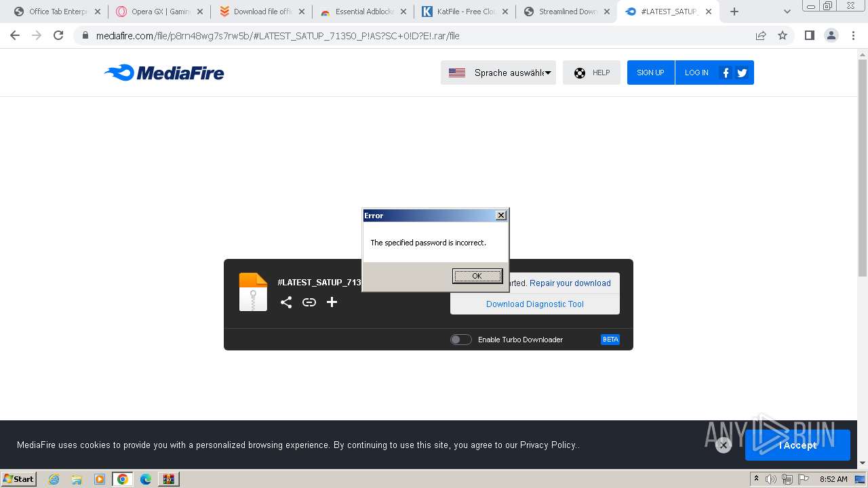Share this page from address bar
This screenshot has height=488, width=868.
[761, 35]
